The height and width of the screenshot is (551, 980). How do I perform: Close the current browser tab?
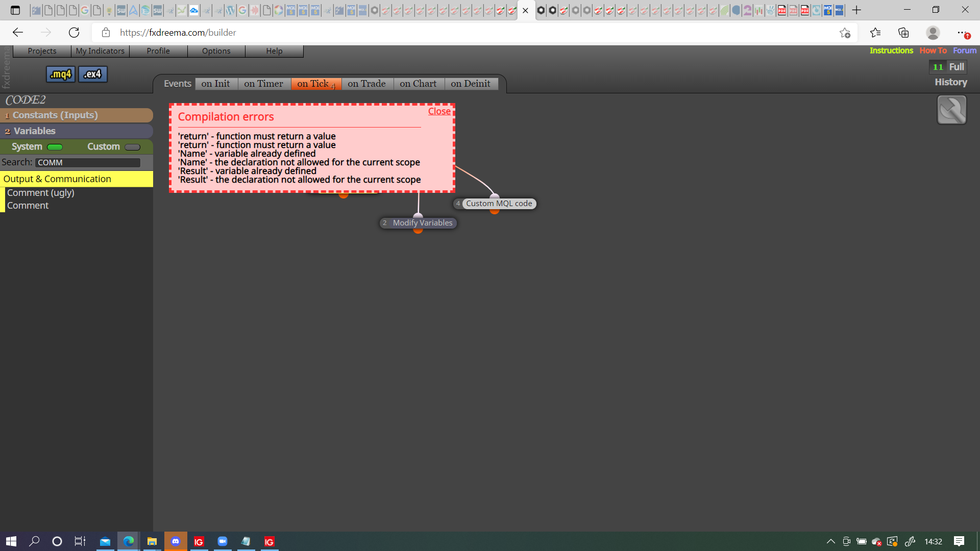pyautogui.click(x=525, y=10)
